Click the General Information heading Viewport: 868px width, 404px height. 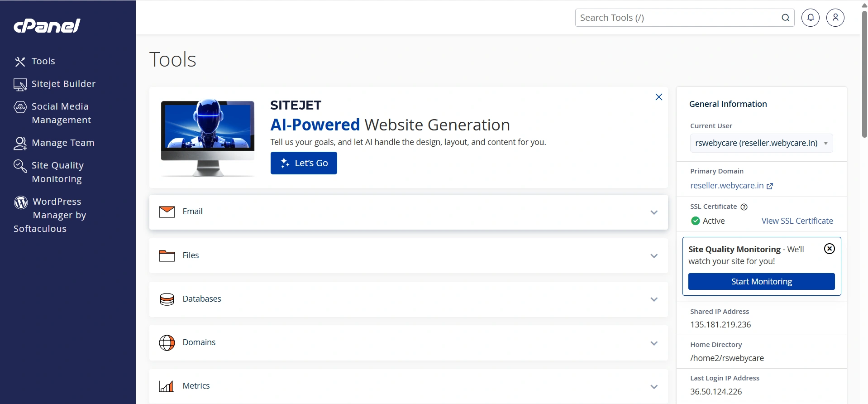point(728,104)
